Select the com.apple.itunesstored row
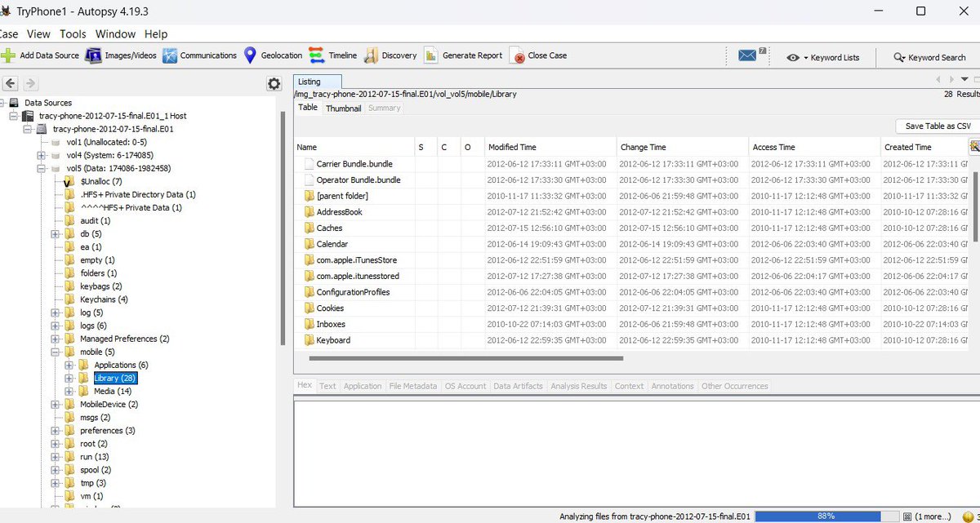 coord(631,276)
